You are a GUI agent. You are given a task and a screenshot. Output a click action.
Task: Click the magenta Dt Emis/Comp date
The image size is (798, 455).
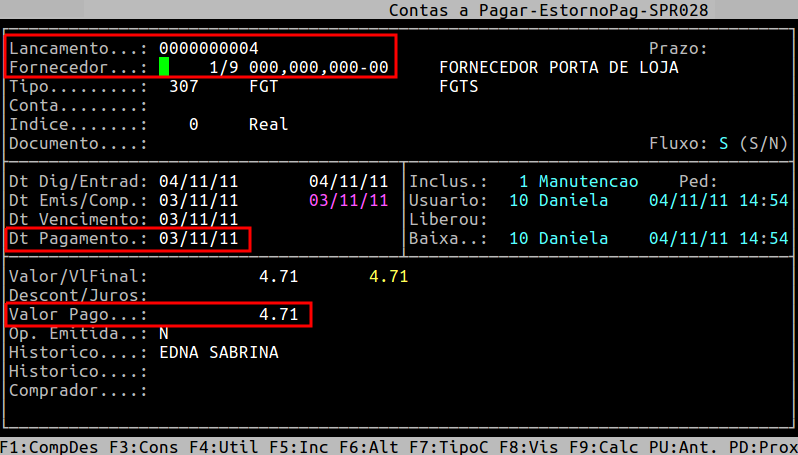pos(348,200)
